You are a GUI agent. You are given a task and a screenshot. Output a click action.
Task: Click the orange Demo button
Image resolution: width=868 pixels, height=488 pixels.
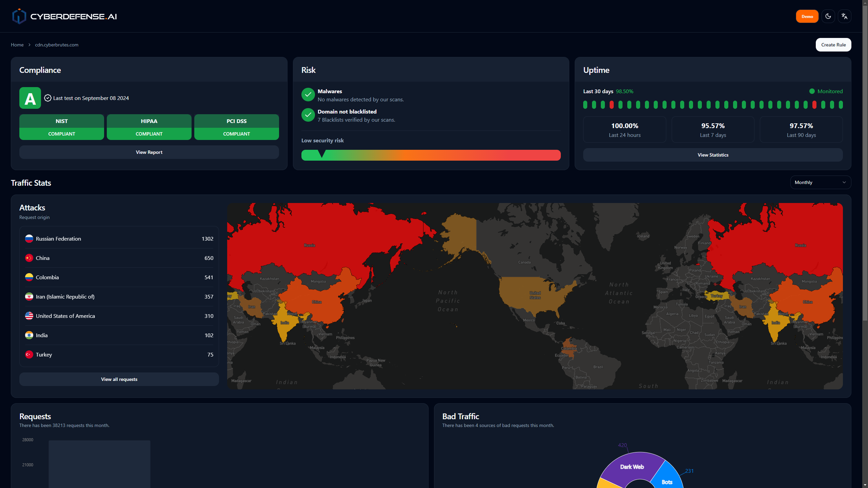pos(807,16)
